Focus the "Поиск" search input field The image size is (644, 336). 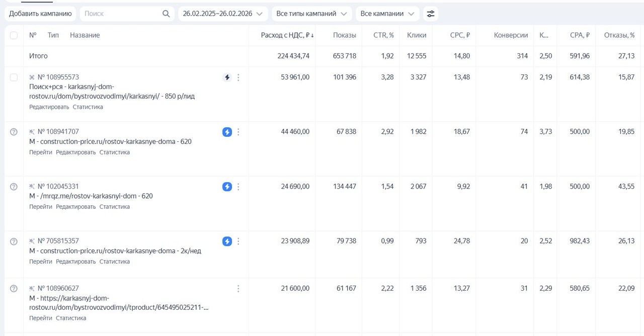[121, 14]
